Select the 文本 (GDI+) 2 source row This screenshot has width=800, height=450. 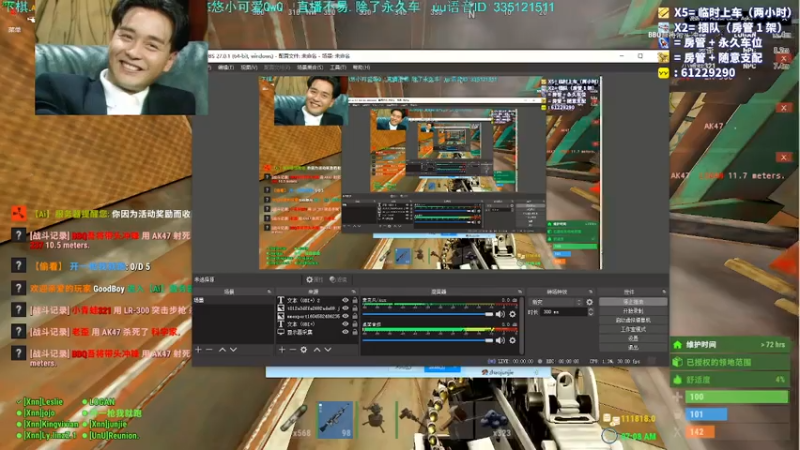[x=316, y=301]
